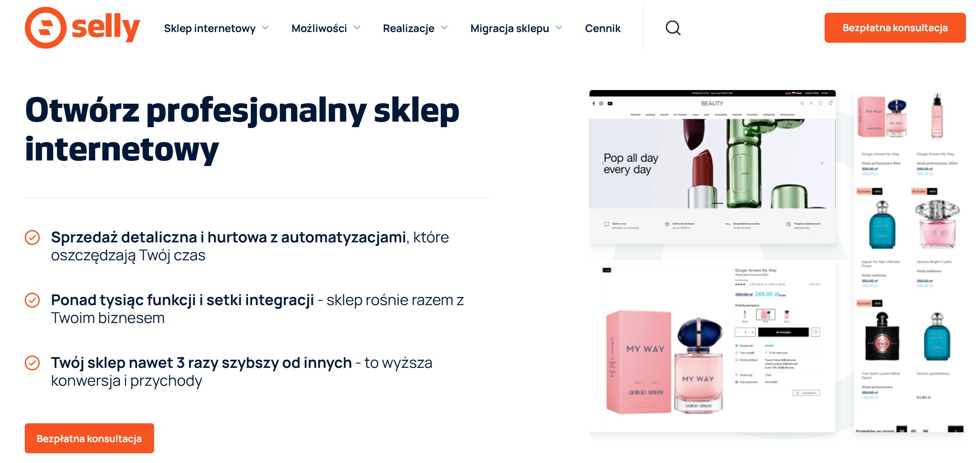Open the blue Jaguar For Men perfume thumbnail
The image size is (980, 463).
point(882,225)
